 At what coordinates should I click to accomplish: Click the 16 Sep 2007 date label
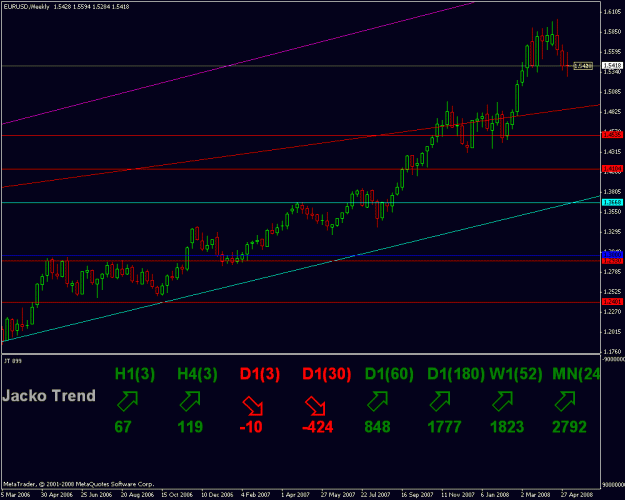click(417, 495)
